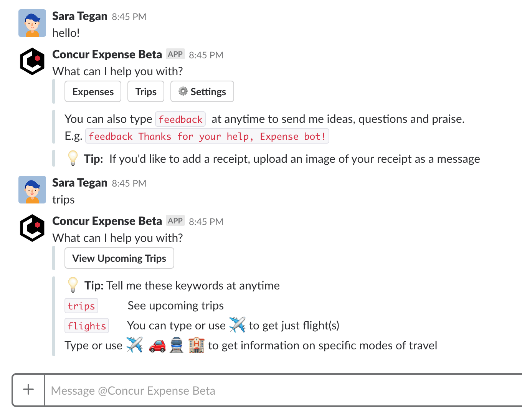This screenshot has height=420, width=522.
Task: Click the 8:45 PM timestamp on hello message
Action: (129, 17)
